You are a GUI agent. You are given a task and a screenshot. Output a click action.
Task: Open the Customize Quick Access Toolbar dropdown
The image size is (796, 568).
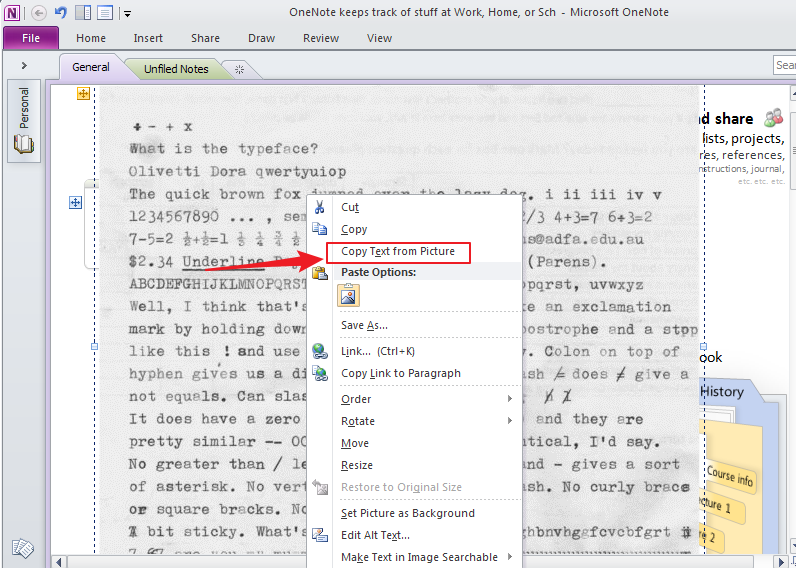[x=127, y=14]
